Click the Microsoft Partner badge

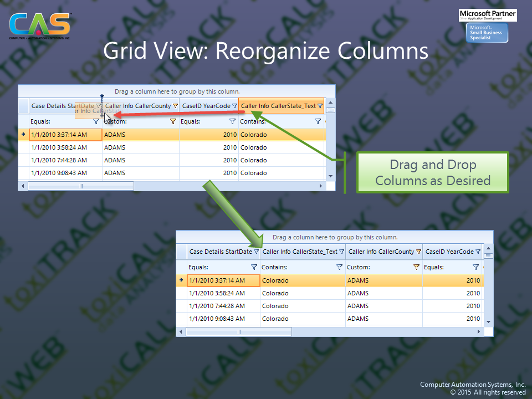488,15
